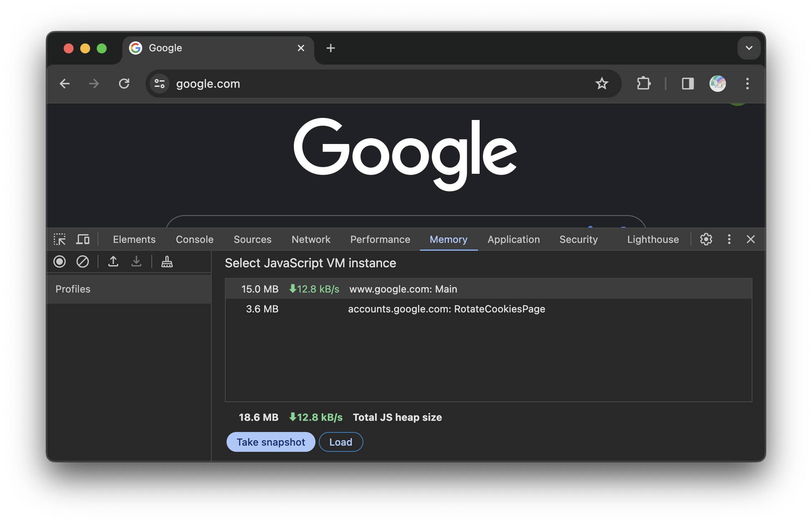
Task: Click the Load button
Action: pos(341,442)
